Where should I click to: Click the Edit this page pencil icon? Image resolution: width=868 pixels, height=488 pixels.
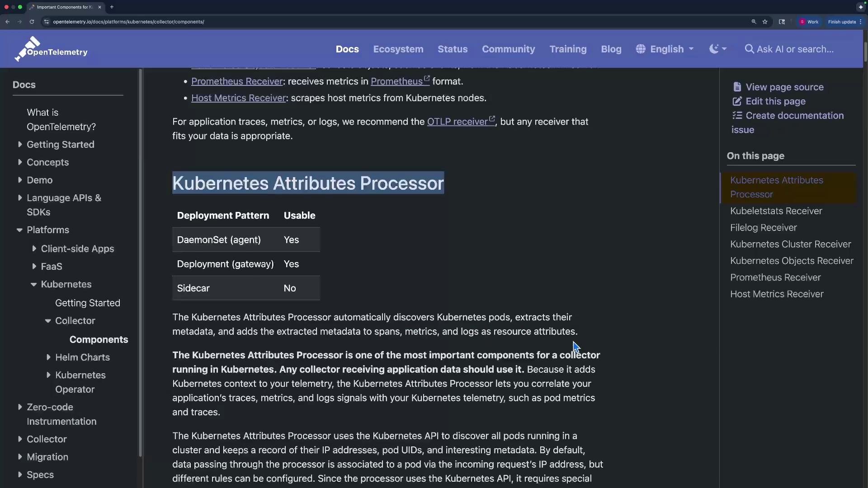737,101
